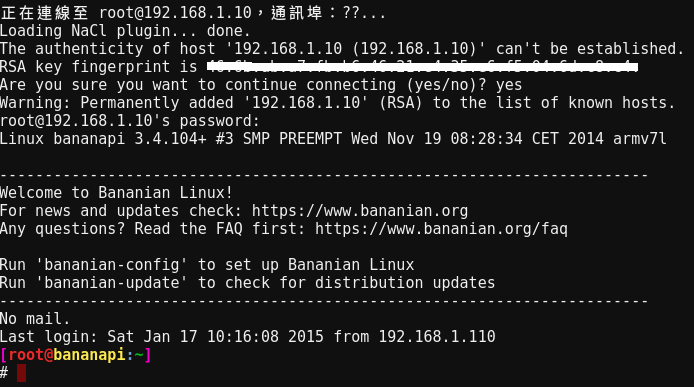Screen dimensions: 694x387
Task: Click the Last login IP 192.168.1.110
Action: (x=437, y=337)
